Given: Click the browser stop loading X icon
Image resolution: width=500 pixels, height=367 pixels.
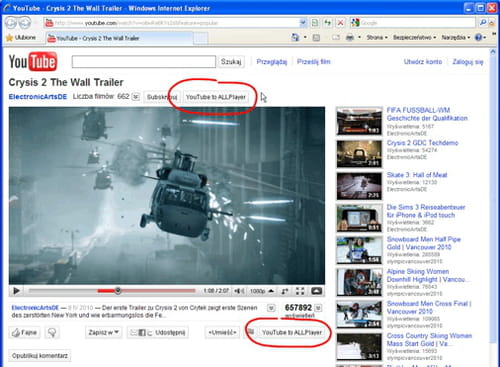Looking at the screenshot, I should tap(340, 23).
